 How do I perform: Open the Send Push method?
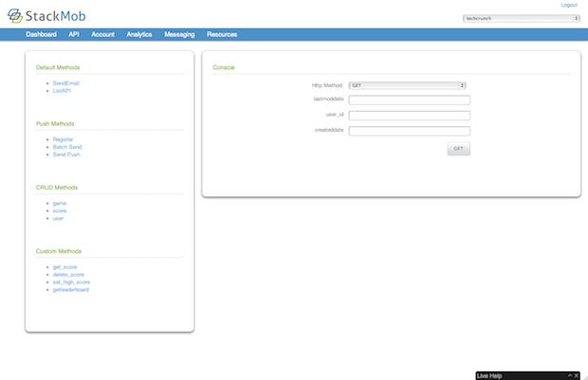pyautogui.click(x=66, y=154)
